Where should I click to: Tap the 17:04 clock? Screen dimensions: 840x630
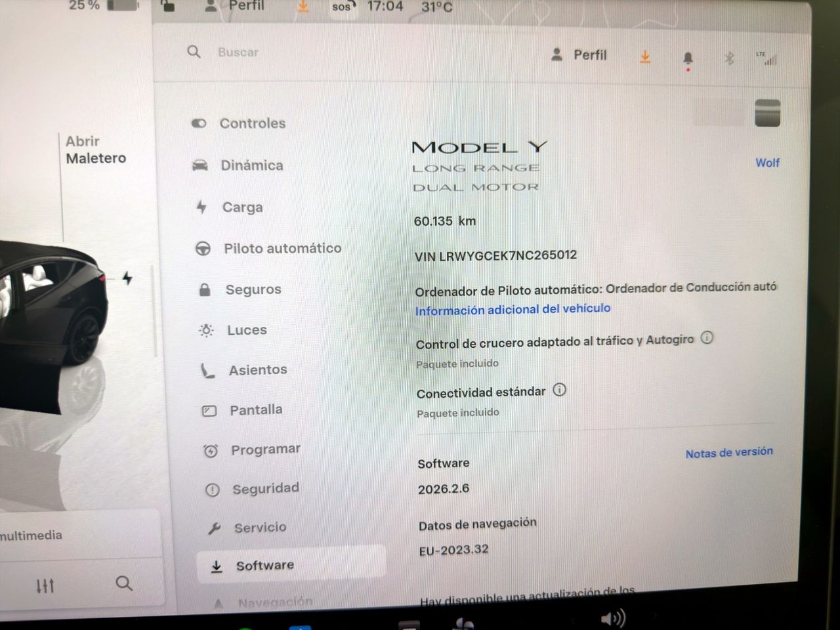point(385,7)
